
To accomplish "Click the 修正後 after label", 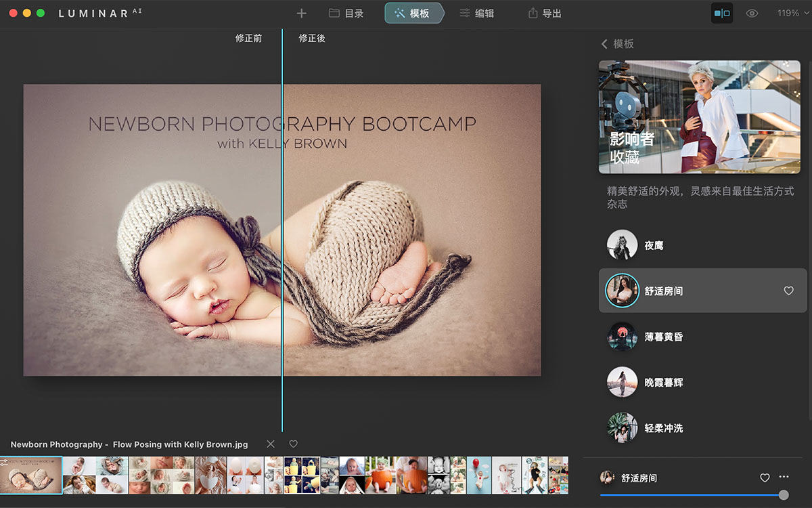I will click(312, 39).
